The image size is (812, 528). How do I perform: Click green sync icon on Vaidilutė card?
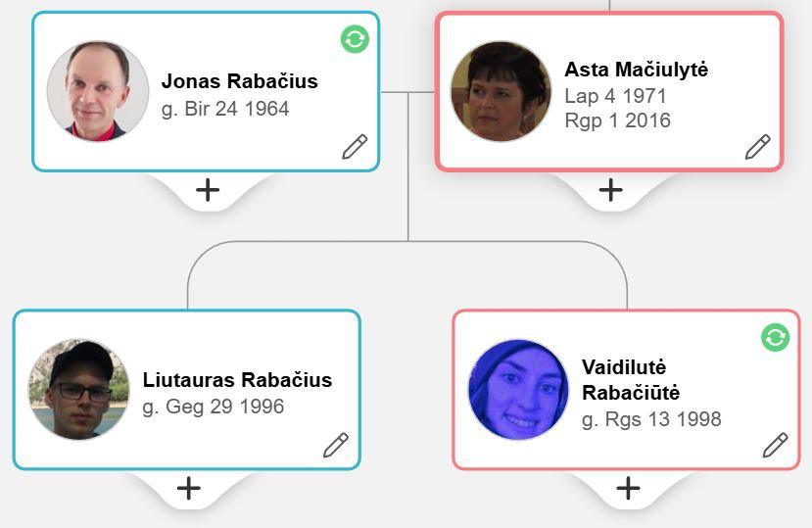775,338
